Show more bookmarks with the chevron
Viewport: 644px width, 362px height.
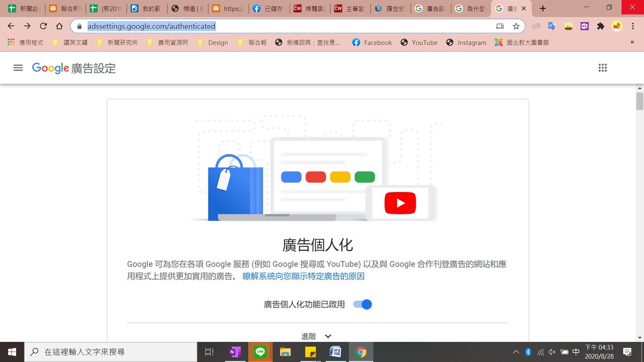pos(632,42)
